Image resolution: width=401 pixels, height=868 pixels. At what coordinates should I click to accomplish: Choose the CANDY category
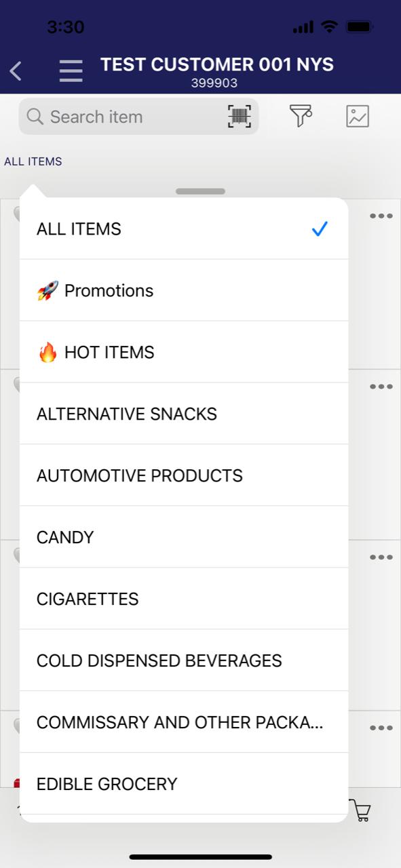(184, 537)
